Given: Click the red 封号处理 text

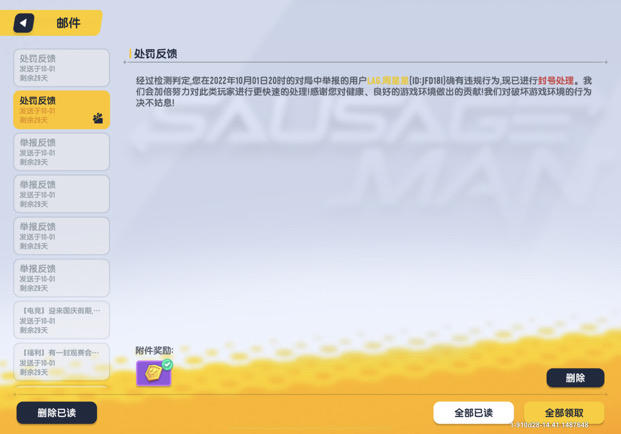Looking at the screenshot, I should [556, 81].
